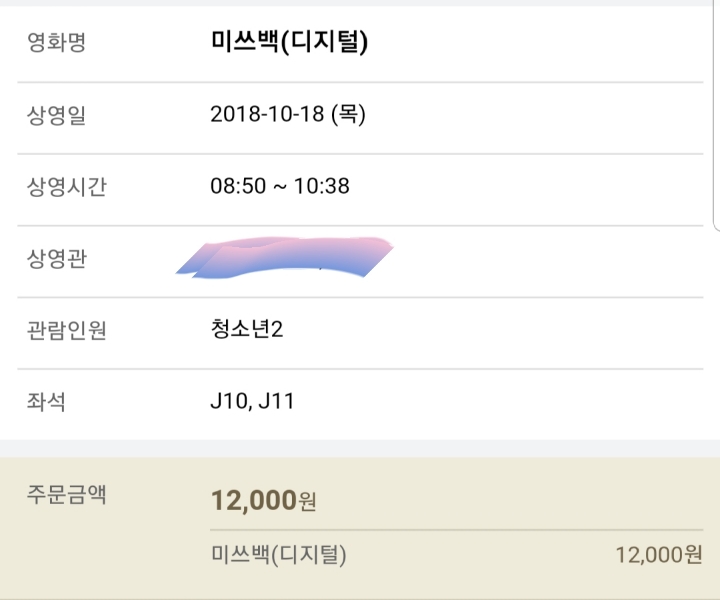Screen dimensions: 720x600
Task: Select the 영화명 label
Action: coord(56,42)
